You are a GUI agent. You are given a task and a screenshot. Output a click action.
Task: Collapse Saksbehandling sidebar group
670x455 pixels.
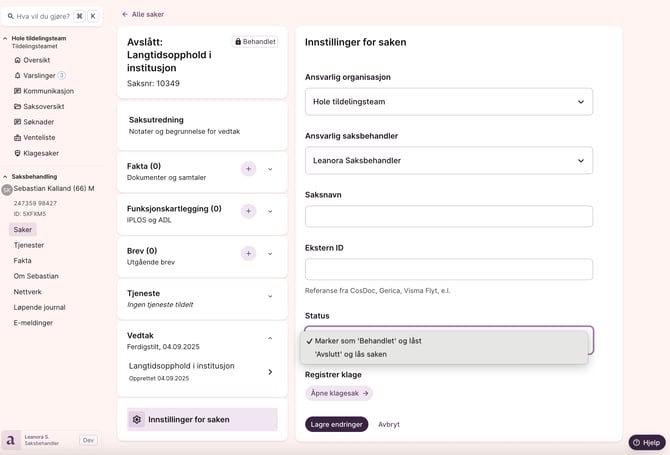[x=6, y=176]
